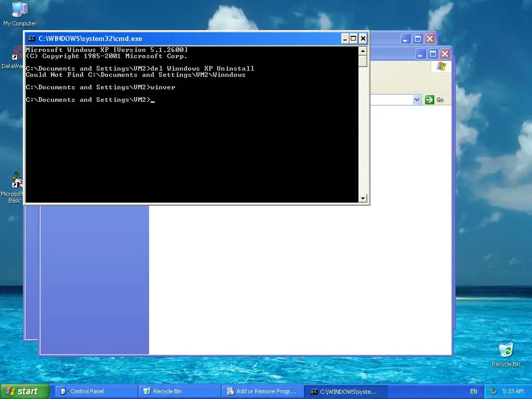Close the cmd.exe window
The height and width of the screenshot is (399, 532).
(363, 38)
